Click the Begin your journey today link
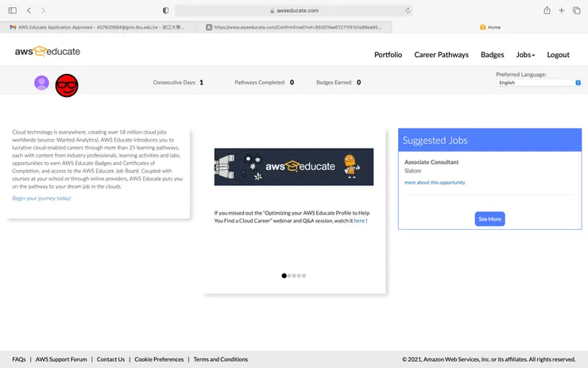 coord(41,198)
